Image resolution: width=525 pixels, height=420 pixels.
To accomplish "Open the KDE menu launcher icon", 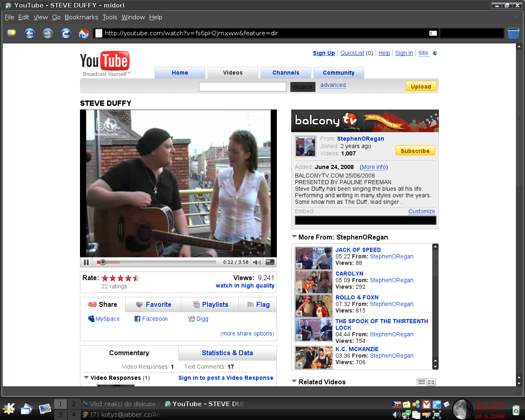I will [9, 409].
